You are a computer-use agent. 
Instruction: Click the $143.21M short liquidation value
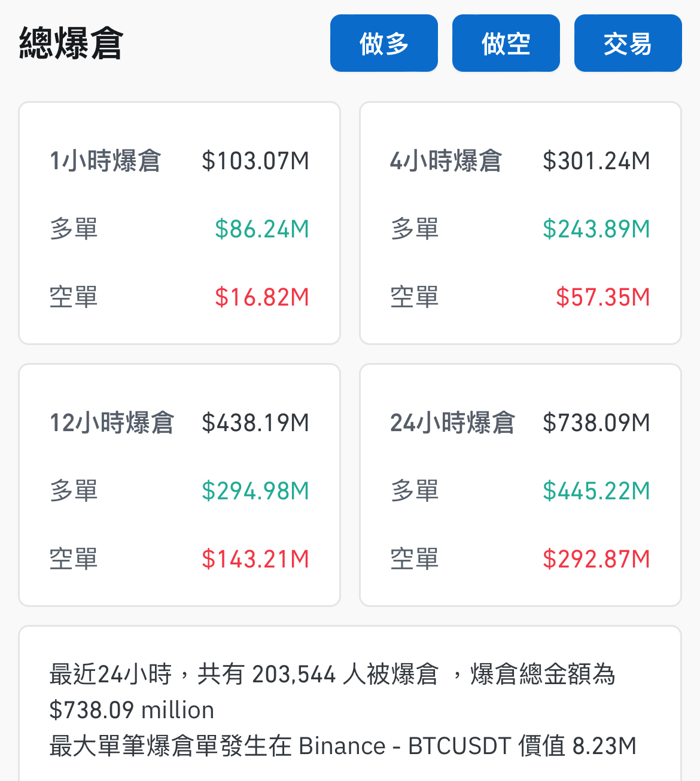255,559
